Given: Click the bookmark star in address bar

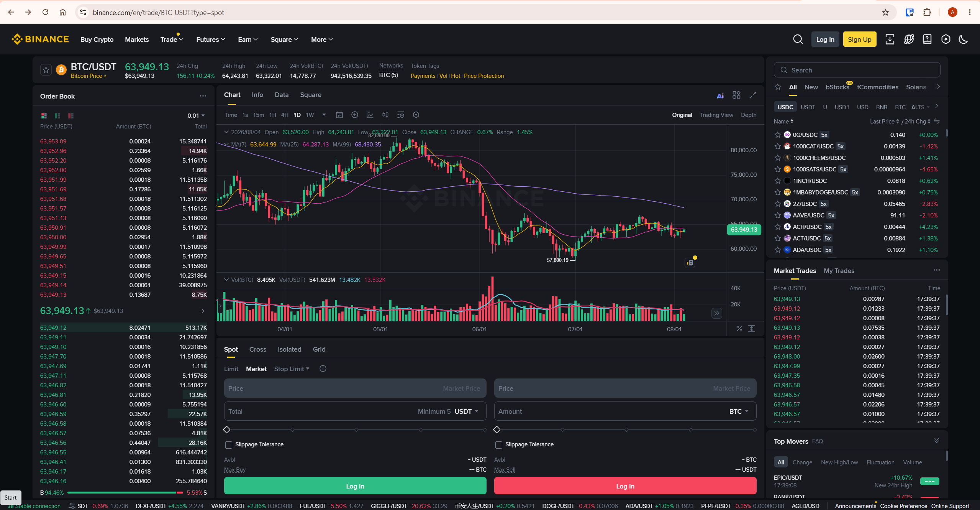Looking at the screenshot, I should (x=885, y=12).
